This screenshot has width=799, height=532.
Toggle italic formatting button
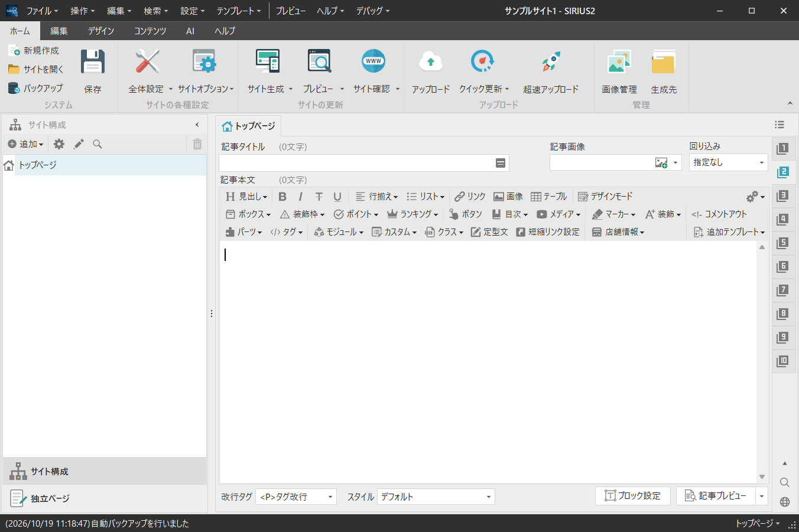point(300,197)
